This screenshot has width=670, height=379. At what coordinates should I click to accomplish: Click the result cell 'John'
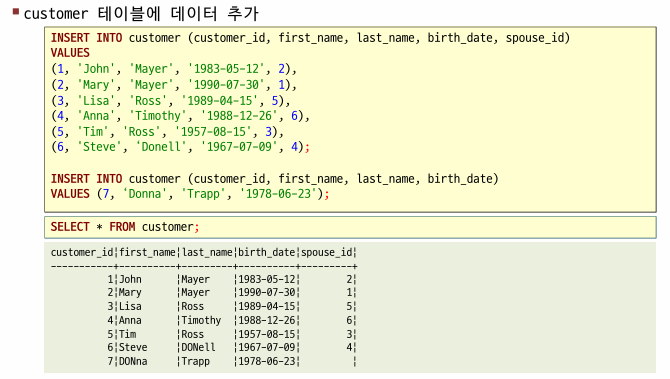click(130, 279)
